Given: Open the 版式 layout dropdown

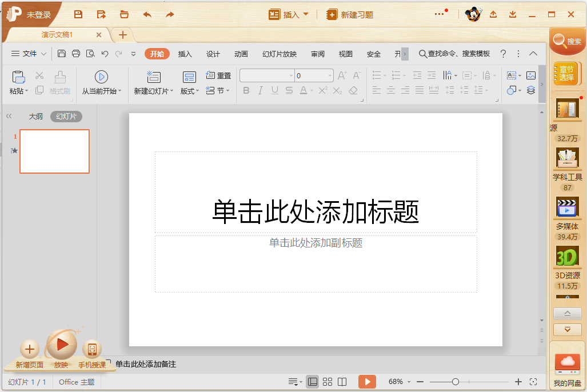Looking at the screenshot, I should 189,90.
